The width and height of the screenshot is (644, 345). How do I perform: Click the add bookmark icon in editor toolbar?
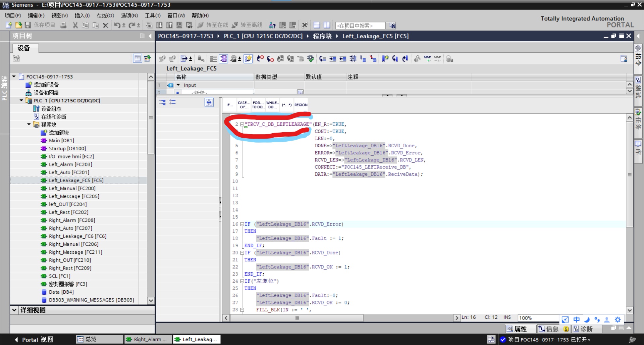tap(385, 59)
